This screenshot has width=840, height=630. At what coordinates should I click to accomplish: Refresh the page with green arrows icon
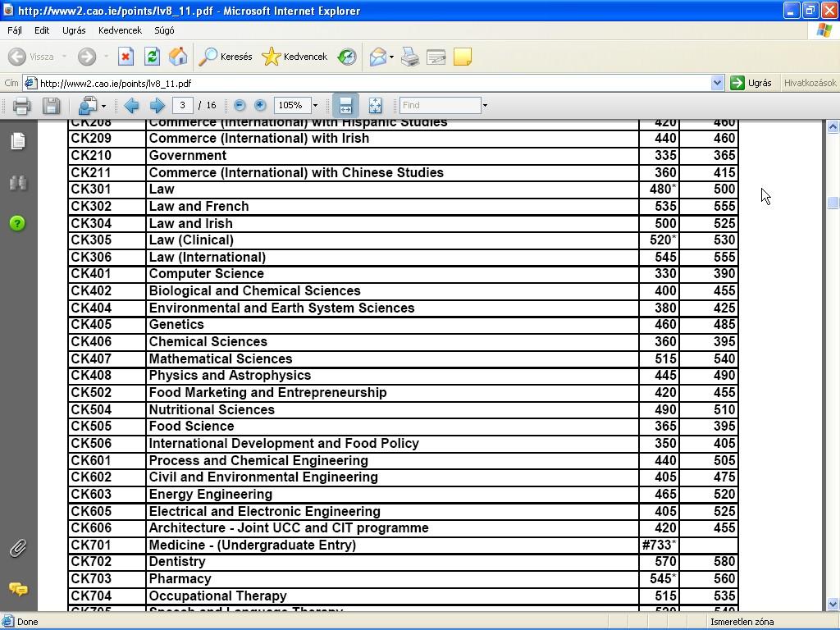tap(152, 57)
